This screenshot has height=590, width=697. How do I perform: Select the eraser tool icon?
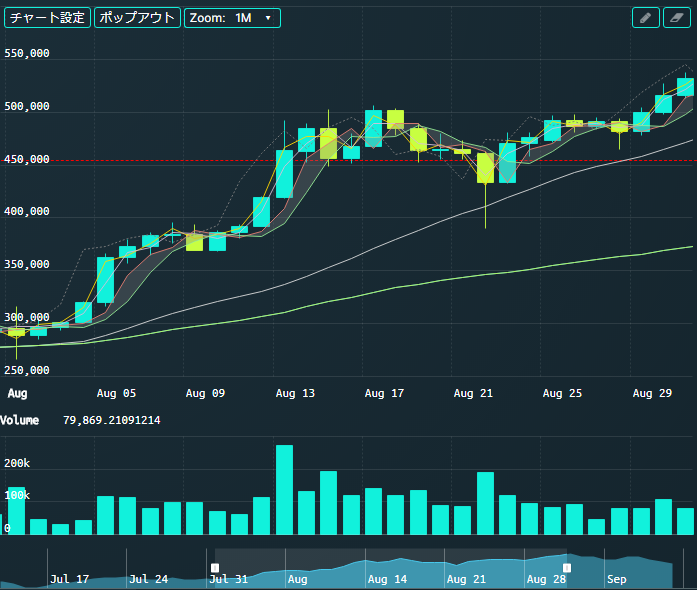point(676,18)
